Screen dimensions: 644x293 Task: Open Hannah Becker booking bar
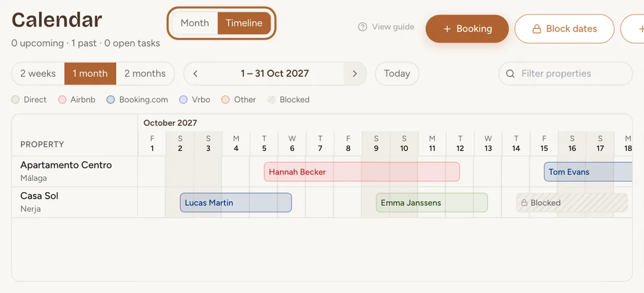[362, 172]
